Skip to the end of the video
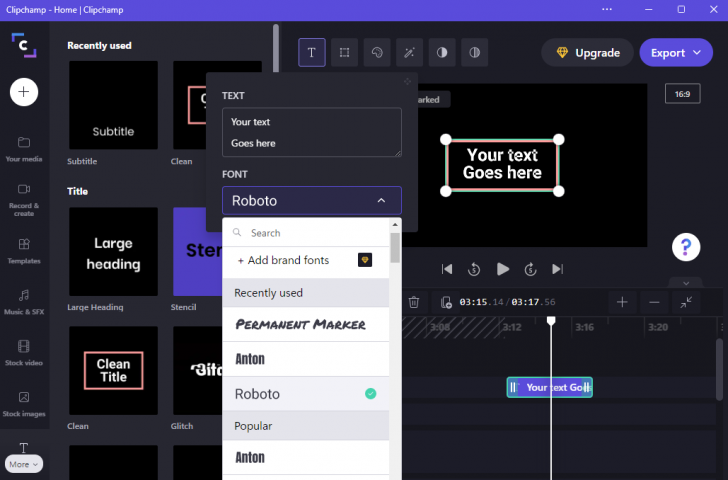 [x=558, y=269]
